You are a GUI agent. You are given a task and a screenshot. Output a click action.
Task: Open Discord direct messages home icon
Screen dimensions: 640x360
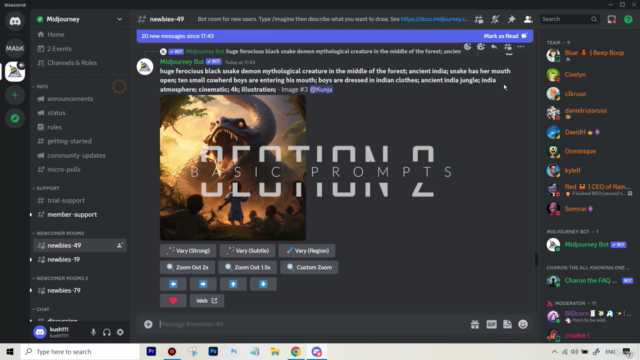tap(15, 21)
